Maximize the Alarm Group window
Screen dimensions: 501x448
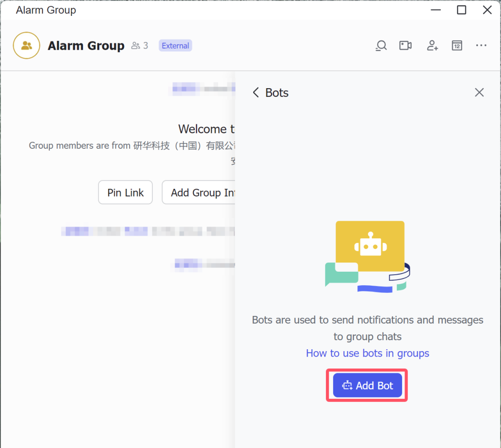click(461, 10)
